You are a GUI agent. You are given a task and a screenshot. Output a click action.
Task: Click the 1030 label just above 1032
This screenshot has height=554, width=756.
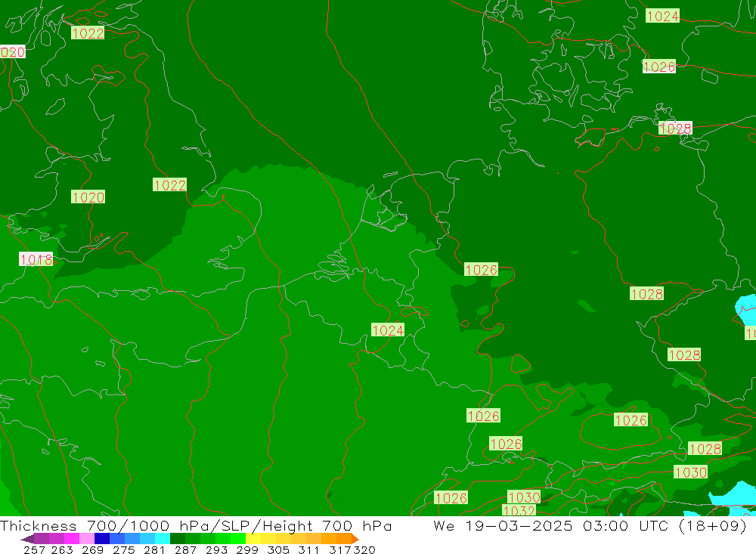(x=524, y=497)
